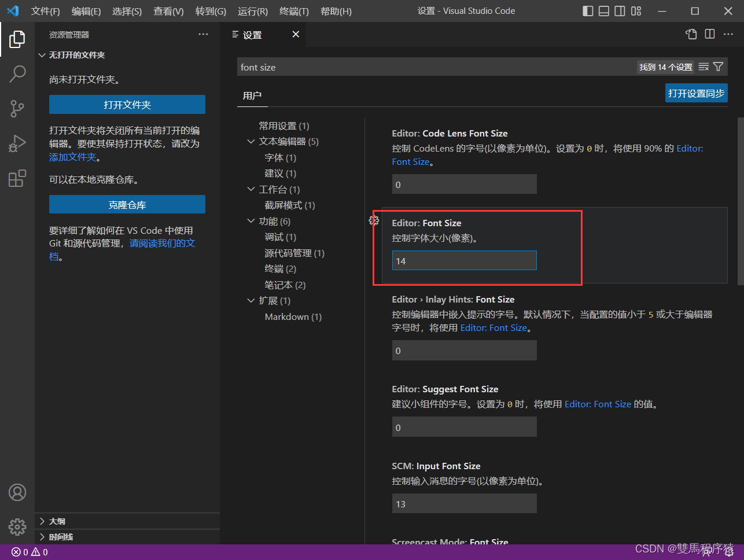Viewport: 744px width, 560px height.
Task: Toggle bottom panel layout icon
Action: coord(604,11)
